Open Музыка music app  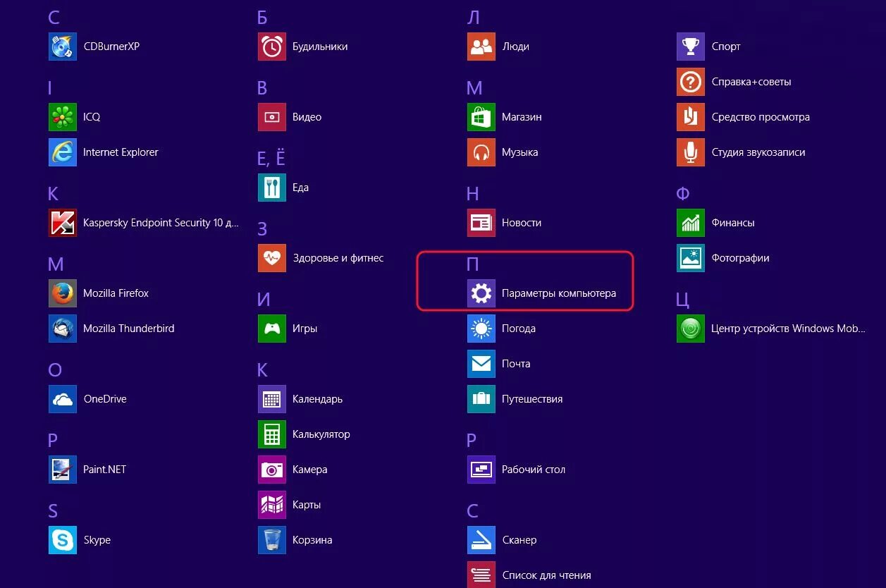point(481,152)
